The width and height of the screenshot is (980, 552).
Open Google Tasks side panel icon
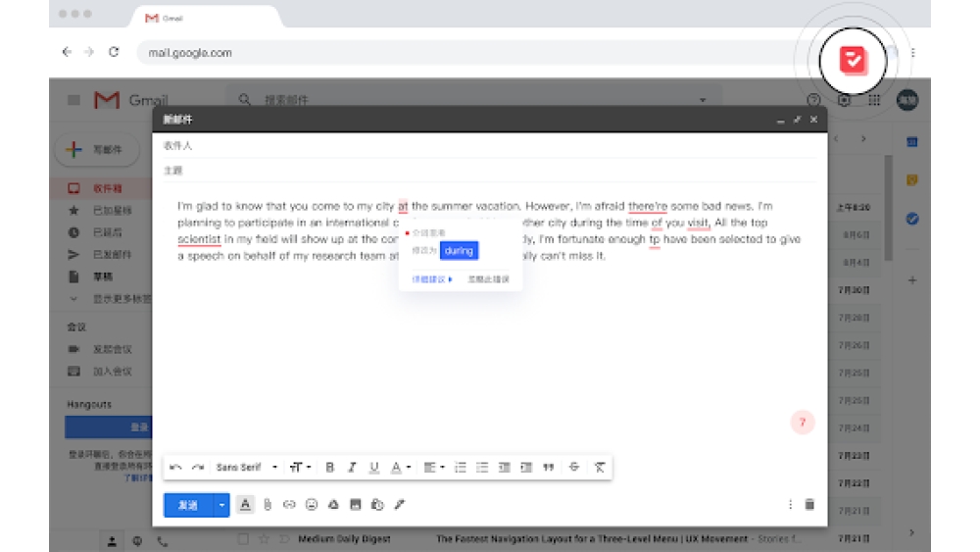911,219
